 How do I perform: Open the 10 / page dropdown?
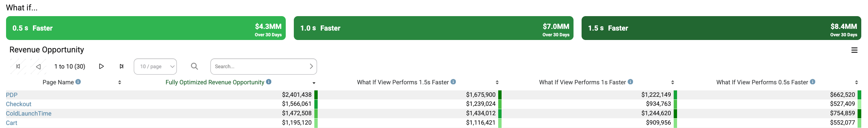pyautogui.click(x=155, y=67)
